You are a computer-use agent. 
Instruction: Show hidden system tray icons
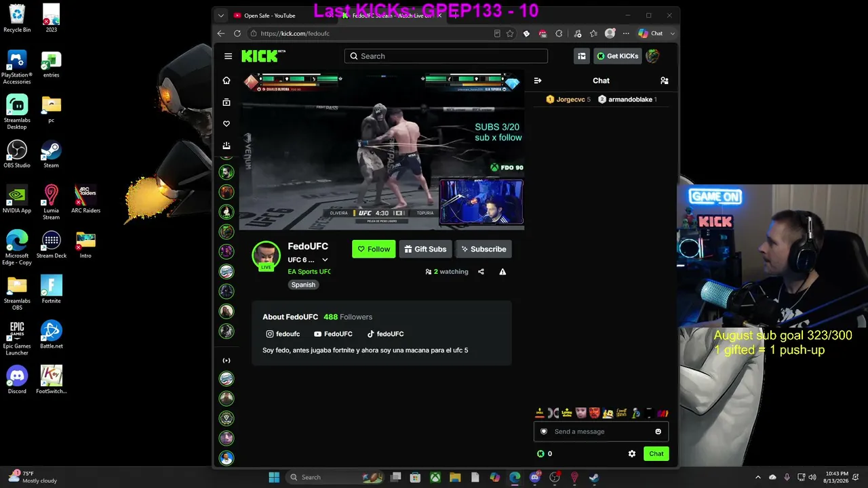tap(758, 477)
